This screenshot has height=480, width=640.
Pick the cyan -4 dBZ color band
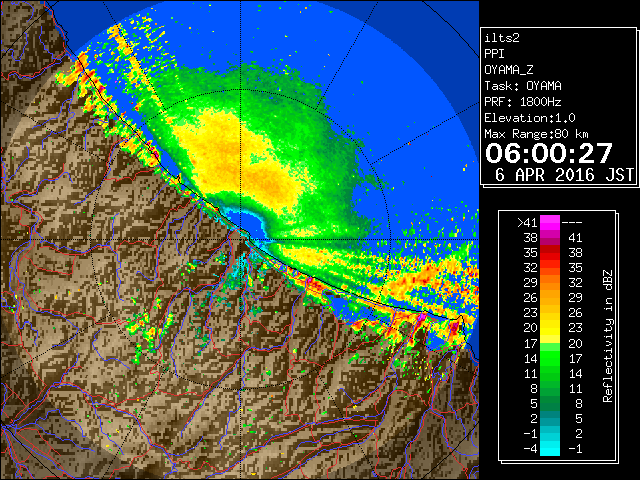(549, 449)
